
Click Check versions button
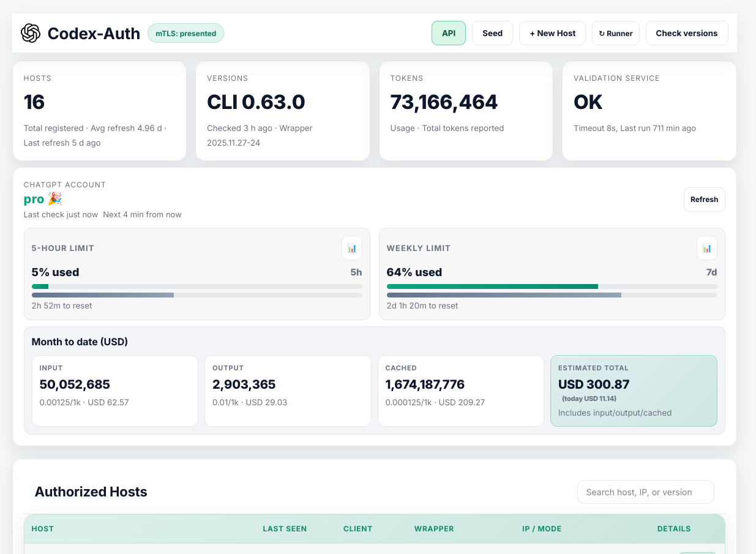tap(686, 34)
